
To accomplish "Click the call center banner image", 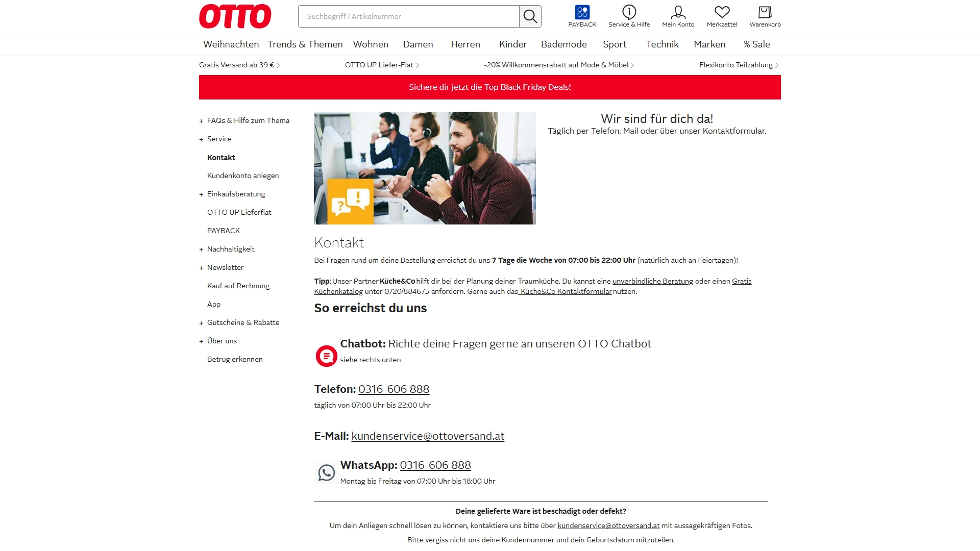I will pos(425,168).
